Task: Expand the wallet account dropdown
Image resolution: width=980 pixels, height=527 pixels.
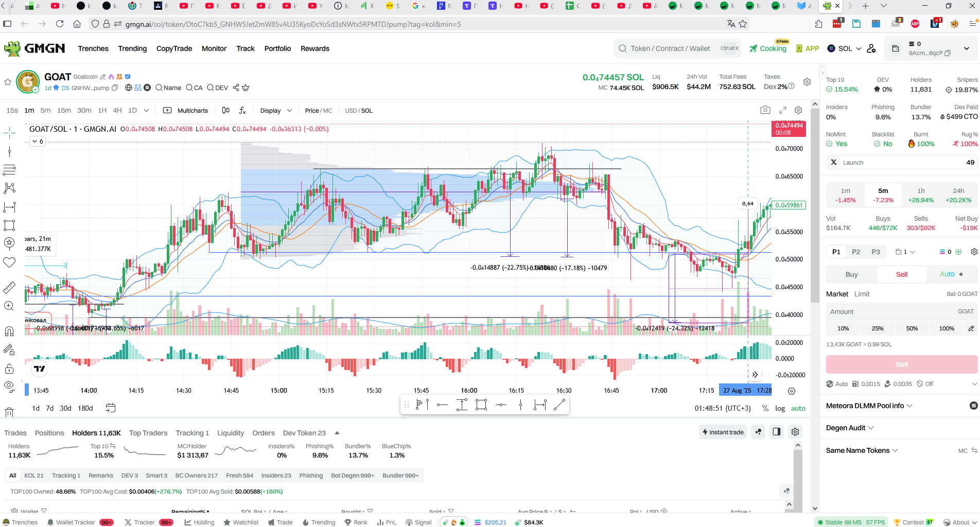Action: click(x=967, y=48)
